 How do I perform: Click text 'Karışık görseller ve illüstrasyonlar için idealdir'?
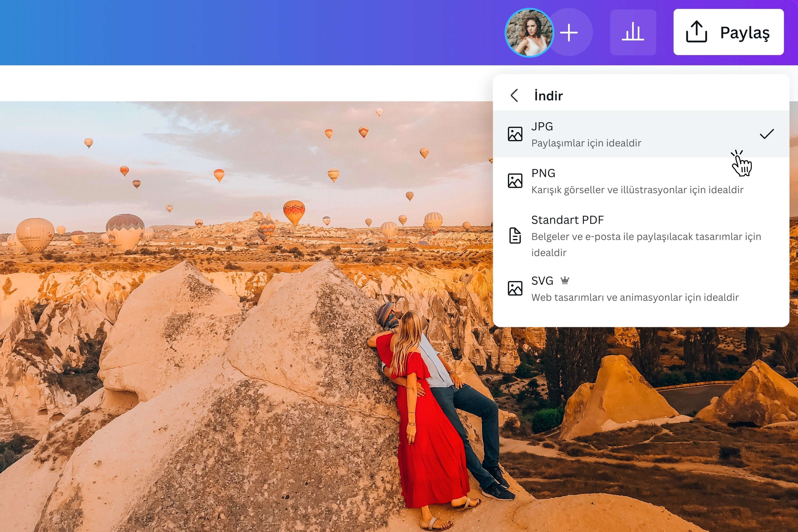[x=638, y=190]
